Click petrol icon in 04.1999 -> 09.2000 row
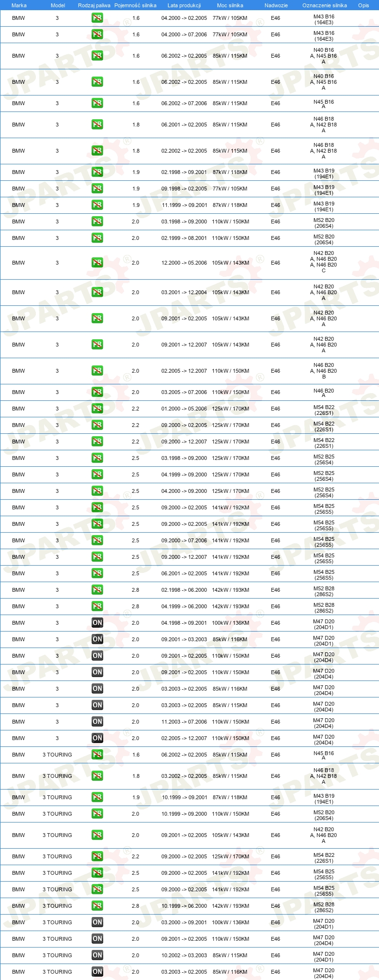The width and height of the screenshot is (379, 980). [97, 474]
